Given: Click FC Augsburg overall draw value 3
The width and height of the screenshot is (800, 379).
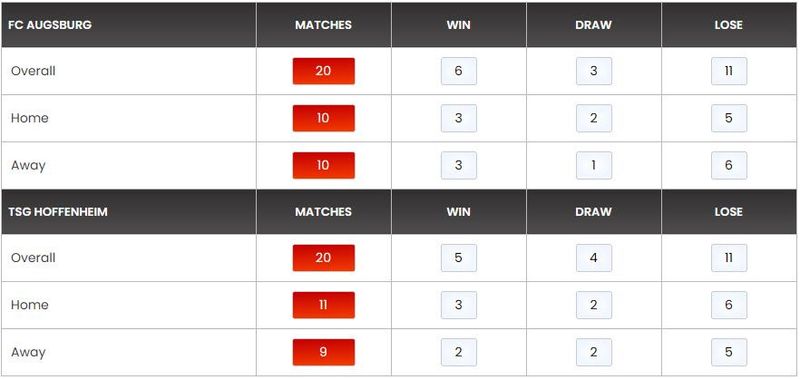Looking at the screenshot, I should click(594, 71).
